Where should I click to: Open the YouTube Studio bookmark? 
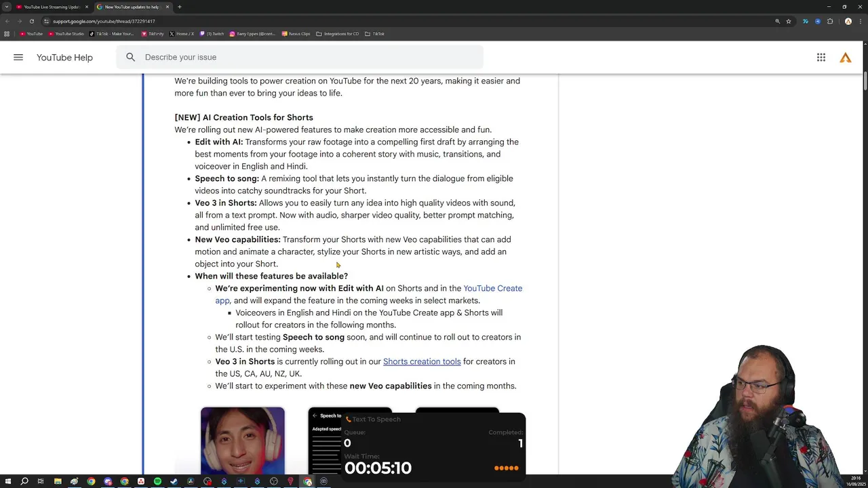66,34
